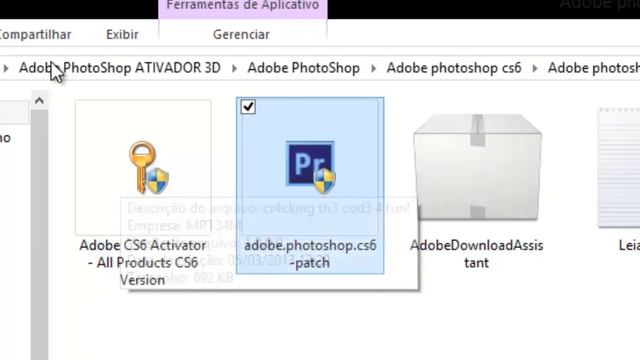Expand arrow after Adobe PhotoShop breadcrumb
The image size is (640, 360).
pyautogui.click(x=373, y=68)
